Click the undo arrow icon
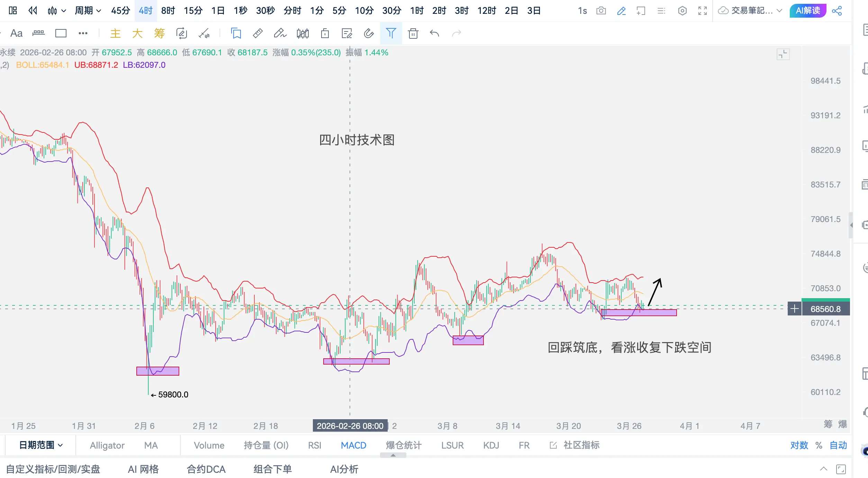Screen dimensions: 868x478 click(434, 33)
